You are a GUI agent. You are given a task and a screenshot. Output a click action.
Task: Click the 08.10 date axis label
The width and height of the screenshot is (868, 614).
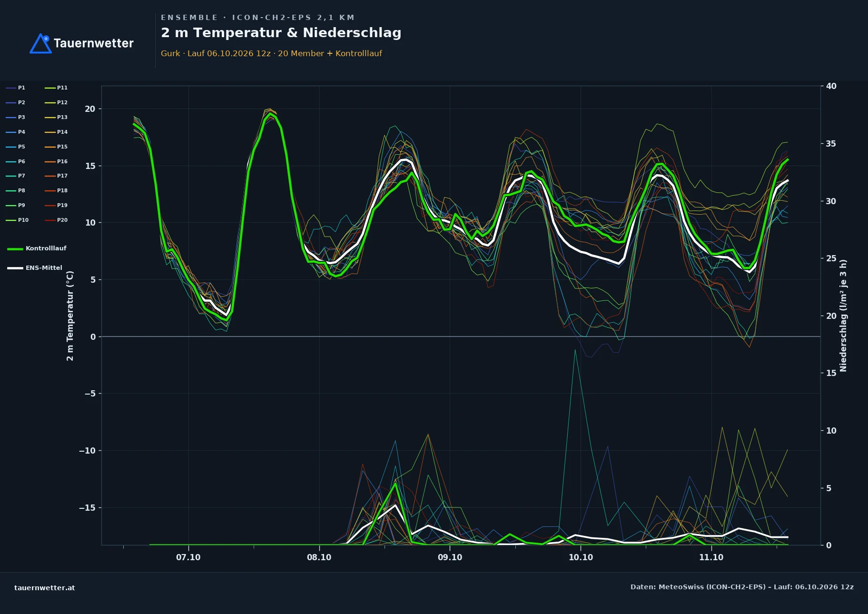[319, 557]
